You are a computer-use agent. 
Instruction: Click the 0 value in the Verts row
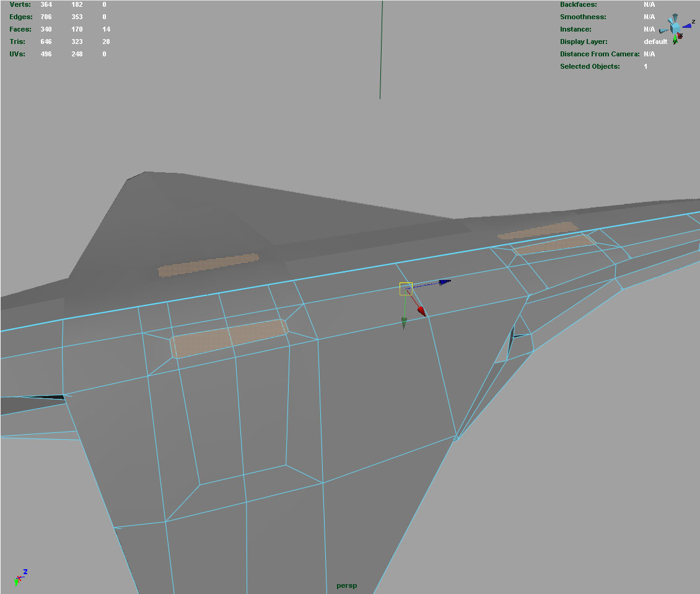[x=105, y=4]
